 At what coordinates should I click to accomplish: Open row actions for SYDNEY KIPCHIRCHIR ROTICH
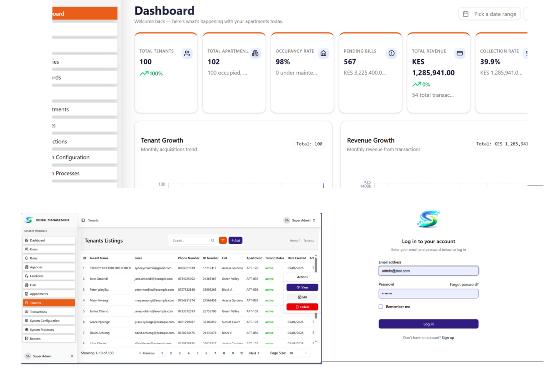[313, 268]
